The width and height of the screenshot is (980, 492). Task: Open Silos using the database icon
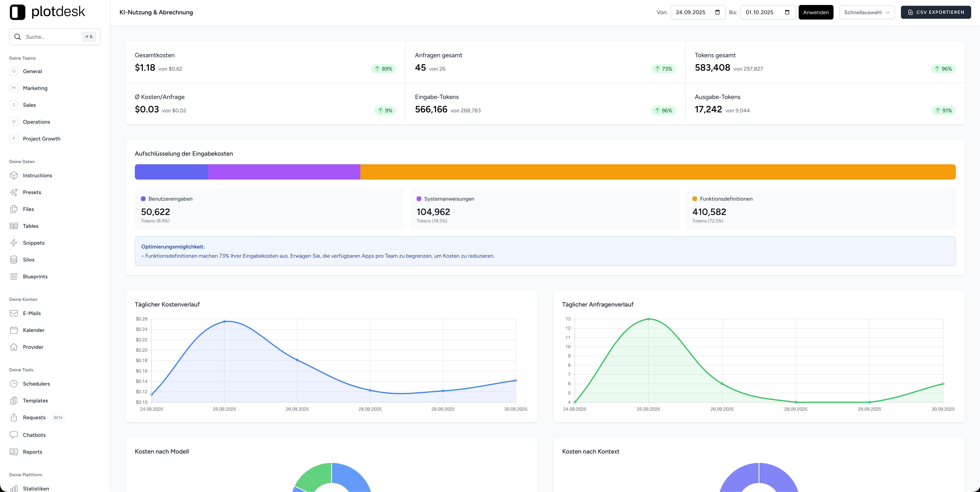click(14, 260)
